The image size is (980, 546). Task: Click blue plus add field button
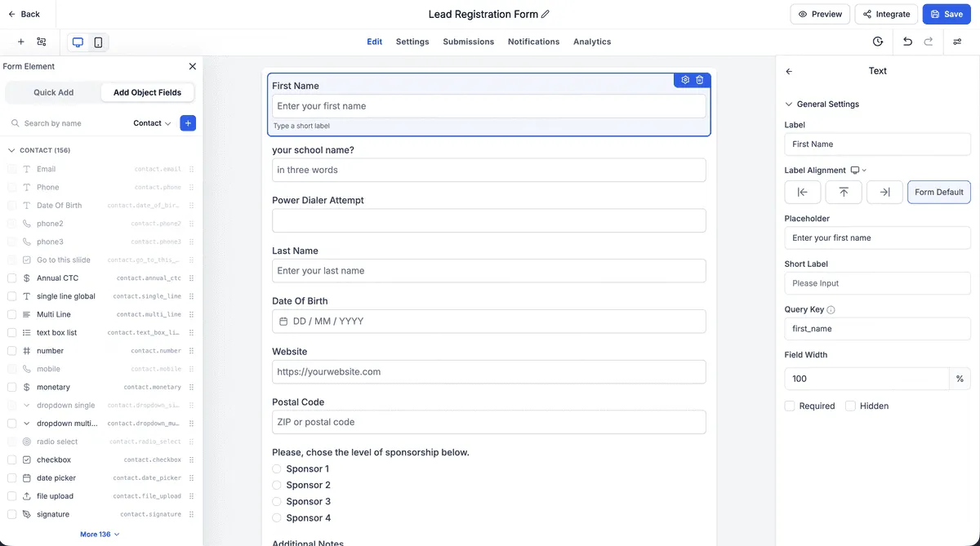pyautogui.click(x=188, y=123)
